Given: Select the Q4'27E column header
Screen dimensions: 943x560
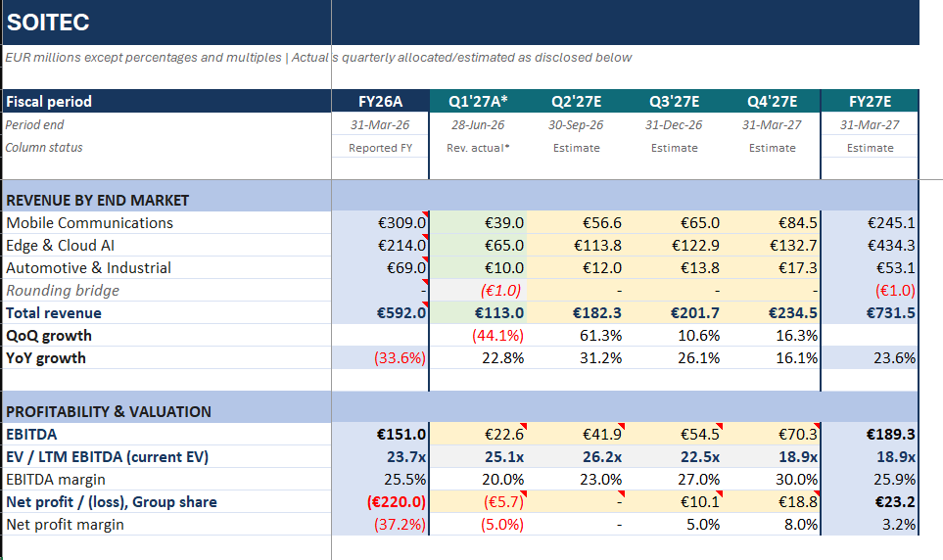Looking at the screenshot, I should pyautogui.click(x=773, y=101).
